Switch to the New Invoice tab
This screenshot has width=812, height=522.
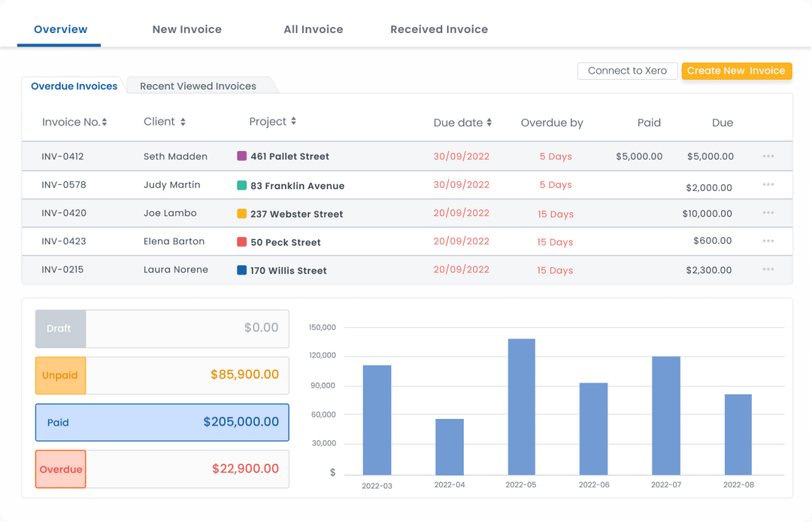coord(186,29)
